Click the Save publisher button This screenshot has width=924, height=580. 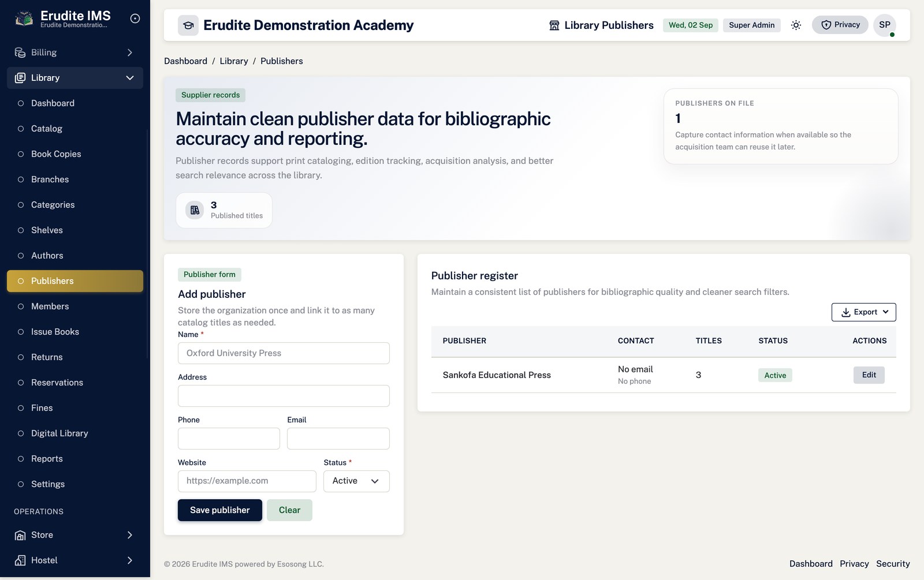[x=220, y=510]
